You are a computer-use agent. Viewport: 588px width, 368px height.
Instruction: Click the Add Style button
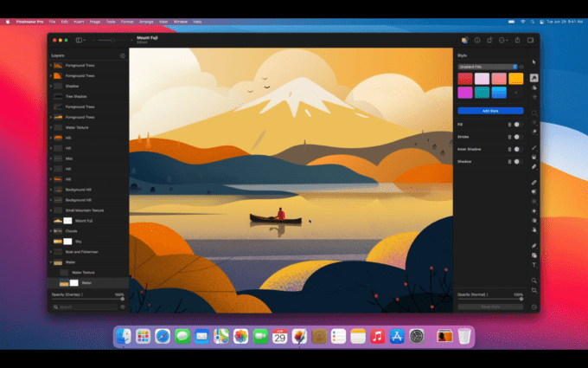pos(490,111)
